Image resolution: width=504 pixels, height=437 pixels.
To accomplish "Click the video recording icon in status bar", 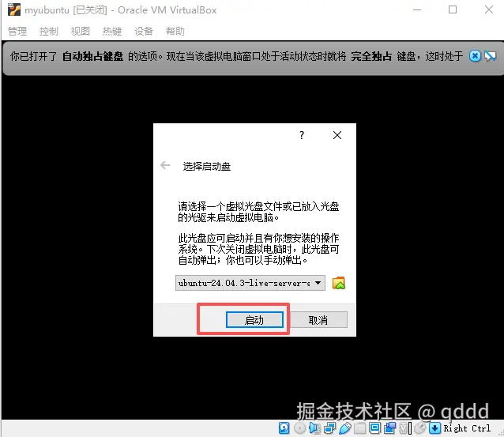I will (390, 428).
